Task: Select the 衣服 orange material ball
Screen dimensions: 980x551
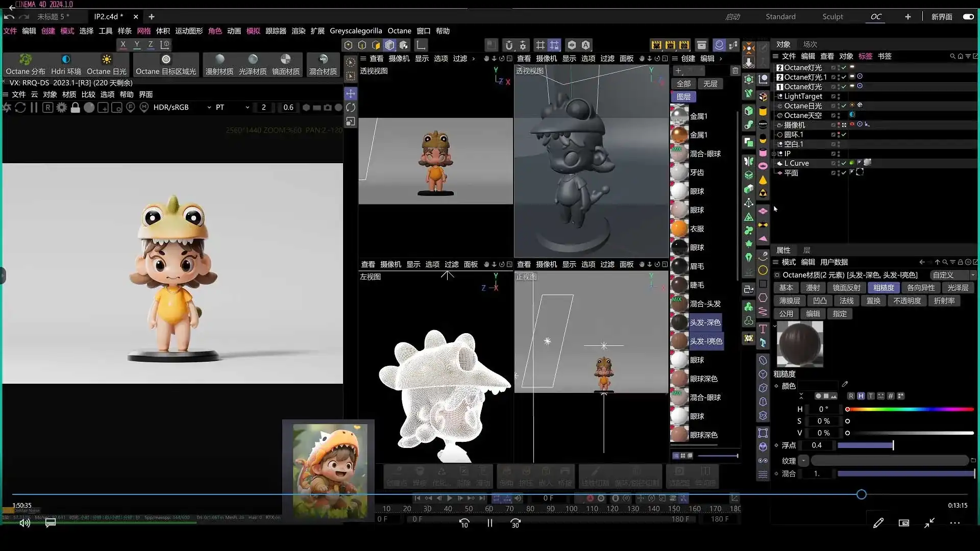Action: pyautogui.click(x=679, y=229)
